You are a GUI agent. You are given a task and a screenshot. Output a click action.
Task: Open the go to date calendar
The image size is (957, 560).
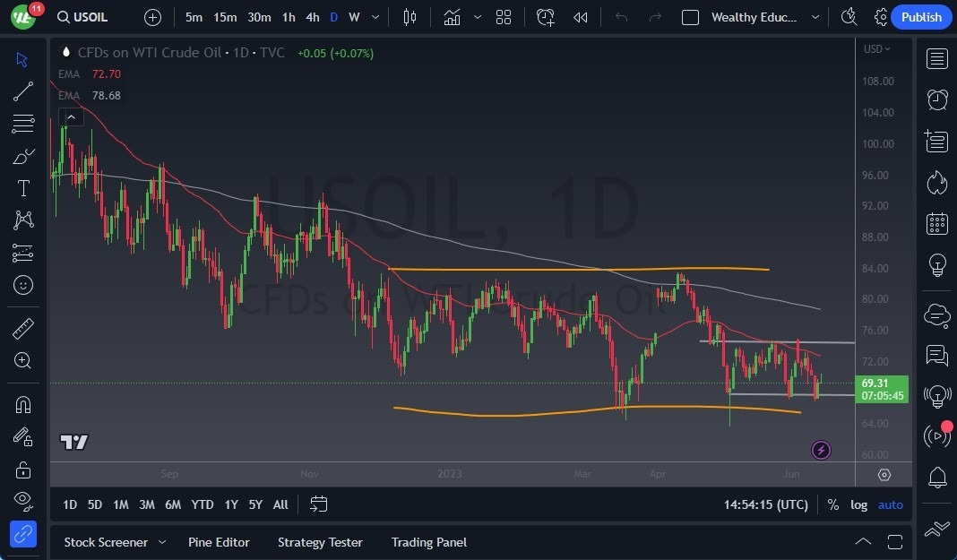point(319,504)
